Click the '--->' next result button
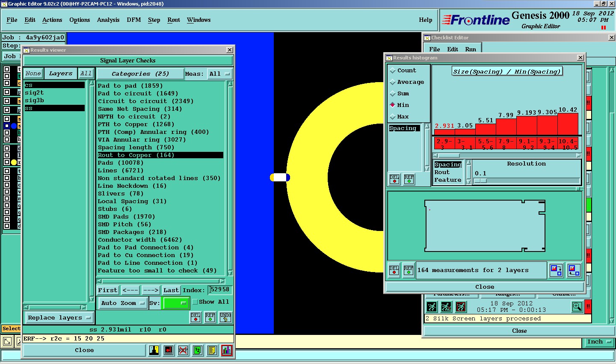616x364 pixels. coord(151,290)
